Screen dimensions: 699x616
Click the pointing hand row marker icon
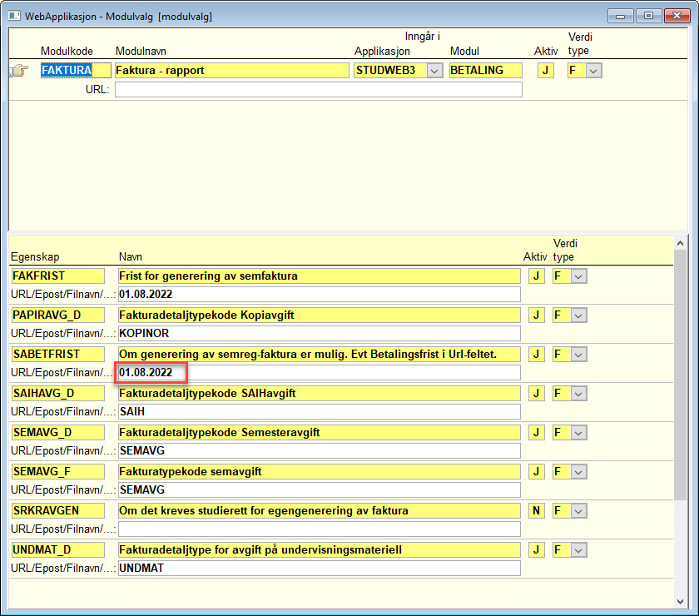(x=19, y=71)
